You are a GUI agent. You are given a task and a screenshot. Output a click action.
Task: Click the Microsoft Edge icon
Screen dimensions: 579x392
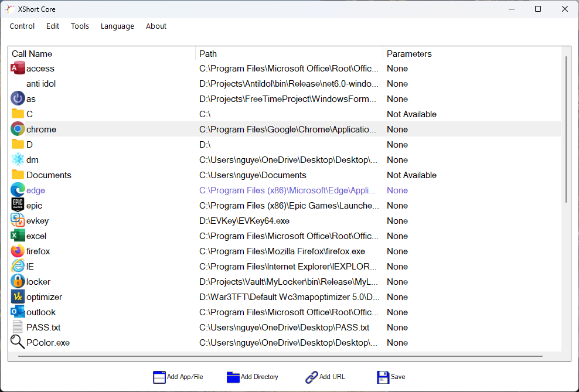pos(18,190)
